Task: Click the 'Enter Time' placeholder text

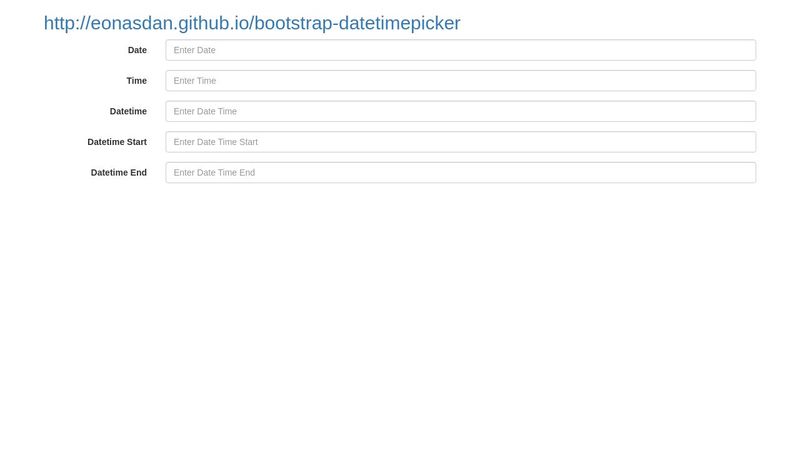Action: 195,81
